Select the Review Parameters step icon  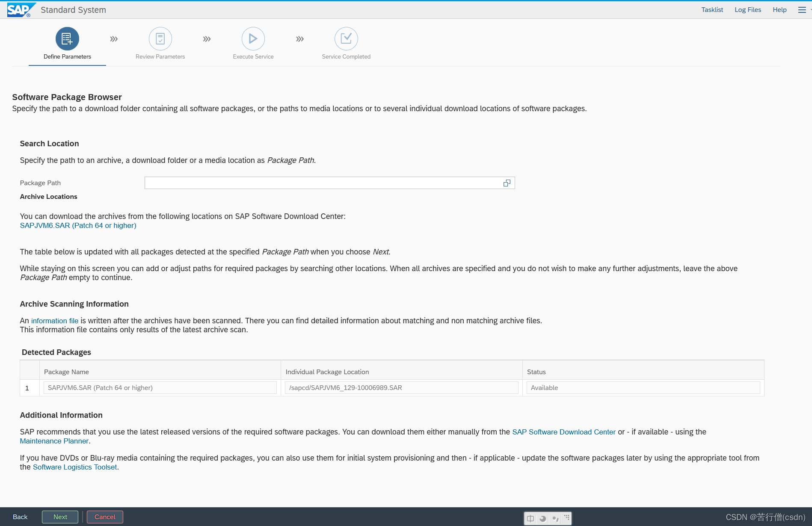click(x=160, y=39)
